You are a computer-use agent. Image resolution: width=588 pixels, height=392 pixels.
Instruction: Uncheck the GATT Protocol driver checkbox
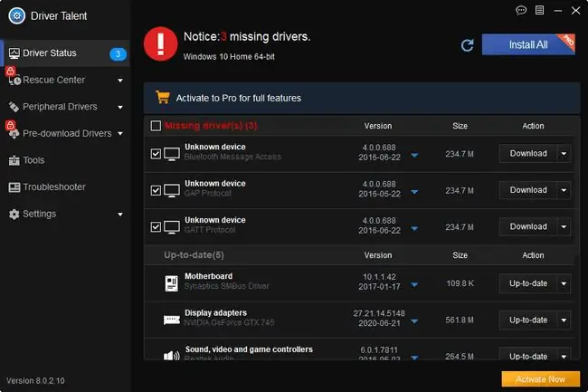pos(156,227)
